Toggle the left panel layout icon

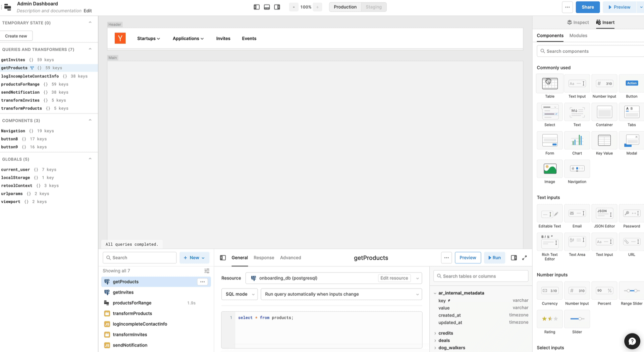(257, 7)
